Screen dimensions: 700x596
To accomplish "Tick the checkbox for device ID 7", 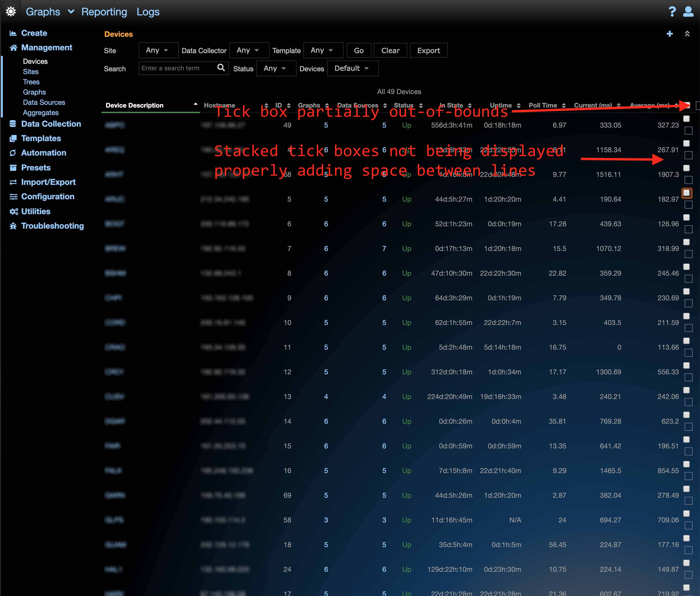I will click(686, 242).
